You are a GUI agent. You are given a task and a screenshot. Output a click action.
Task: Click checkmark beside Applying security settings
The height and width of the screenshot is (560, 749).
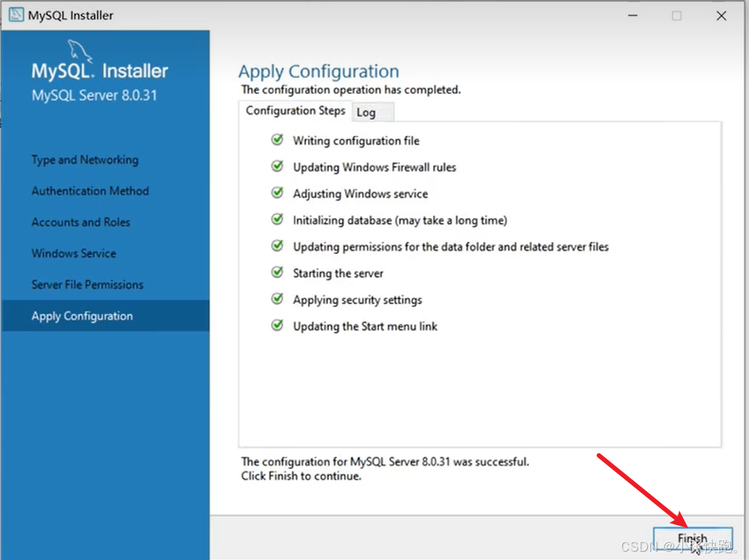point(277,299)
